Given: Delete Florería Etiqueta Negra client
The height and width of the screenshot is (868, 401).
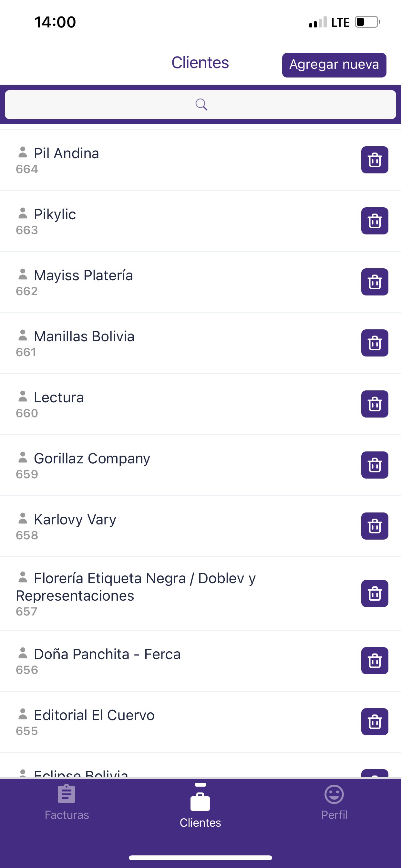Looking at the screenshot, I should [375, 594].
